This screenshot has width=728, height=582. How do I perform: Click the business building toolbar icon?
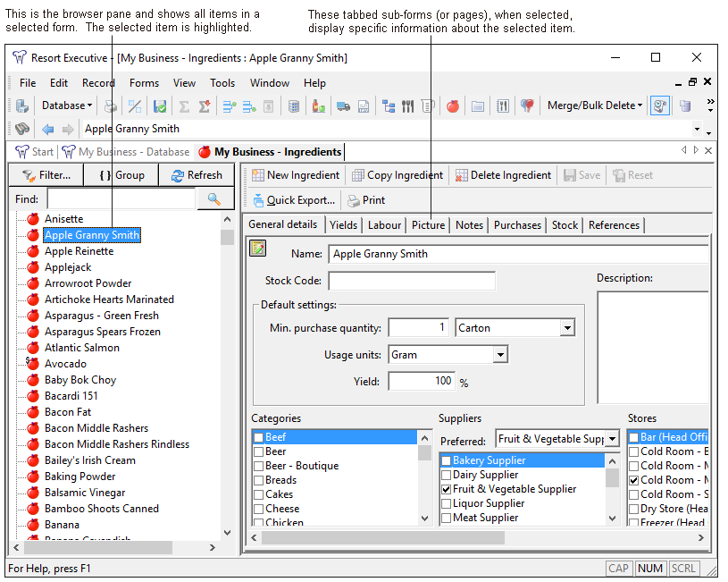[21, 106]
